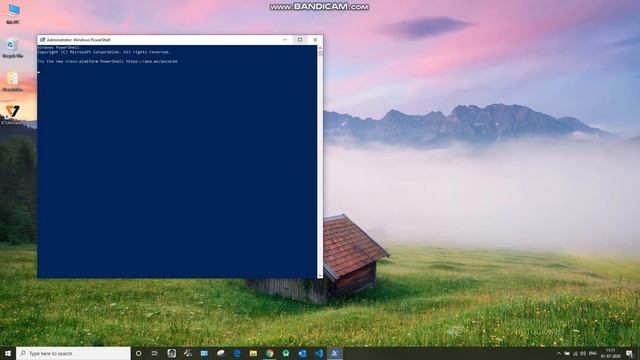640x360 pixels.
Task: Open File Explorer from the taskbar
Action: pyautogui.click(x=253, y=353)
